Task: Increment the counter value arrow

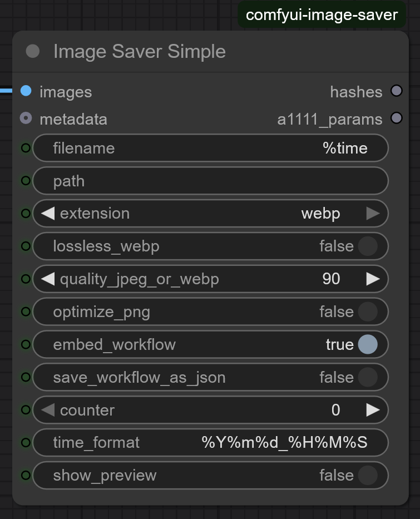Action: tap(373, 411)
